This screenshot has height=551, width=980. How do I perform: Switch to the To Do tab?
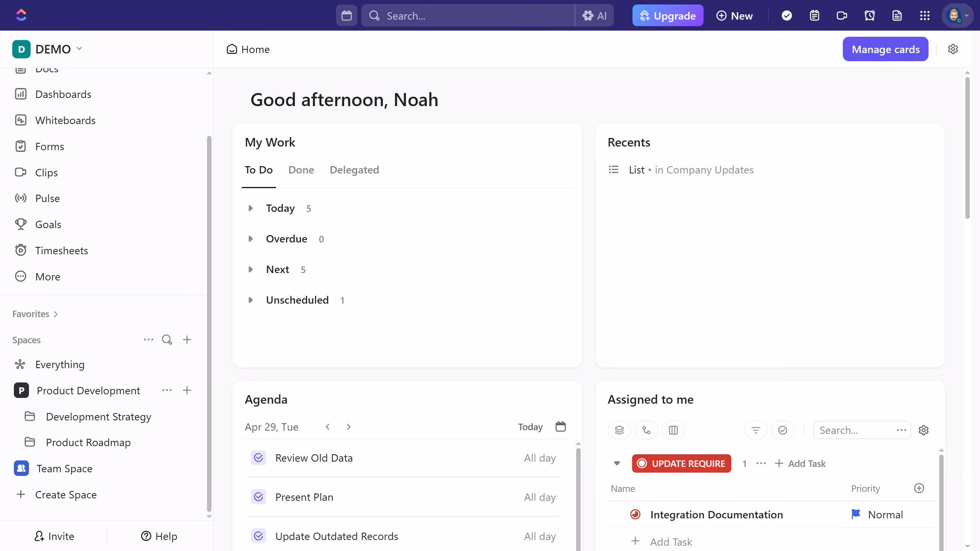click(x=258, y=170)
